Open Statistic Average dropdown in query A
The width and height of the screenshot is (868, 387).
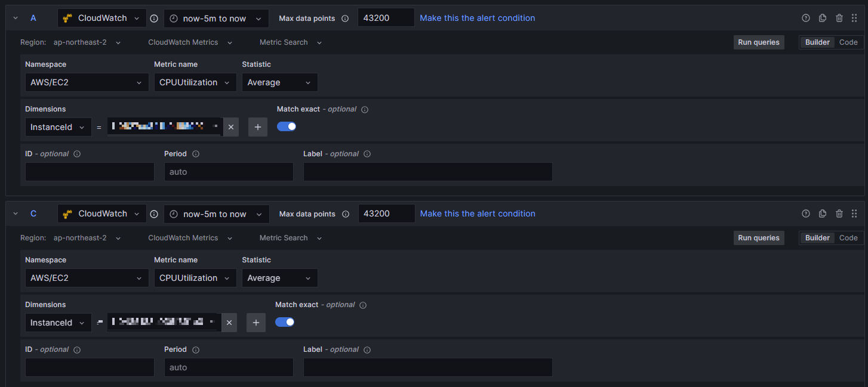[280, 82]
